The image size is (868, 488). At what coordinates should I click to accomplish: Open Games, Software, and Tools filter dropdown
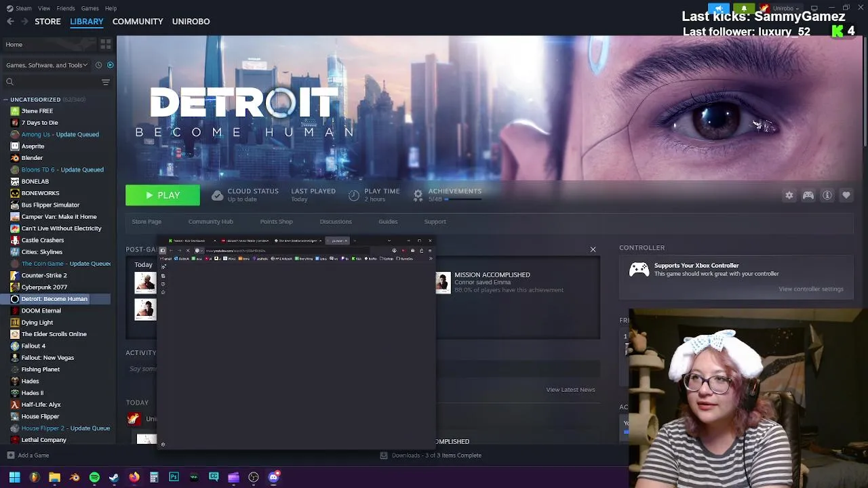pos(47,65)
